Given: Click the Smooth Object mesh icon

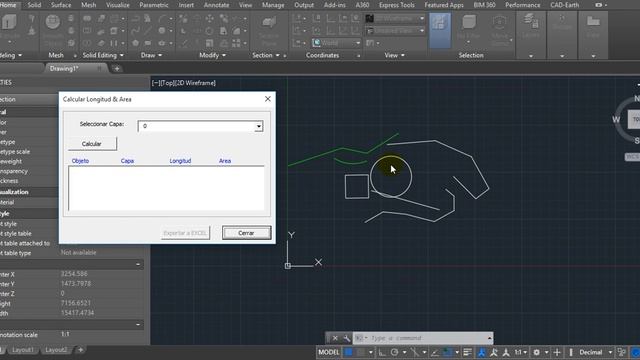Looking at the screenshot, I should [x=53, y=22].
